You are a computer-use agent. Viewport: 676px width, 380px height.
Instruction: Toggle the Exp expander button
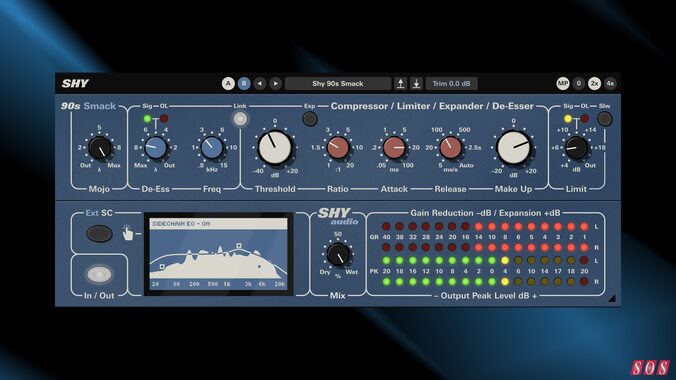[310, 119]
